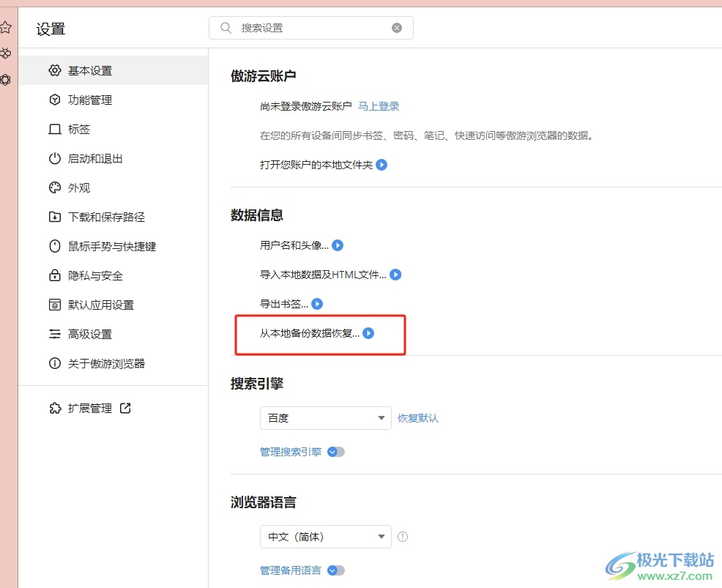
Task: Click the info icon beside 关于傲游浏览器
Action: coord(55,364)
